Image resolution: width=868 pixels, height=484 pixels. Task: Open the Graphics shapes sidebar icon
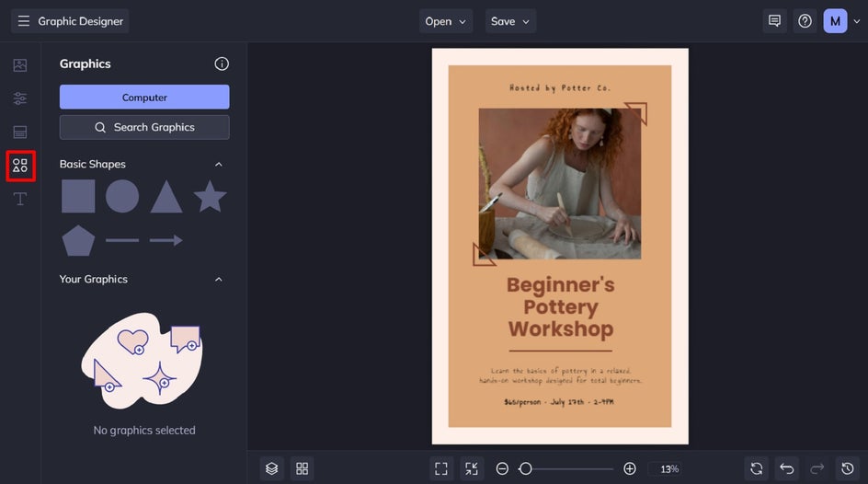click(20, 166)
